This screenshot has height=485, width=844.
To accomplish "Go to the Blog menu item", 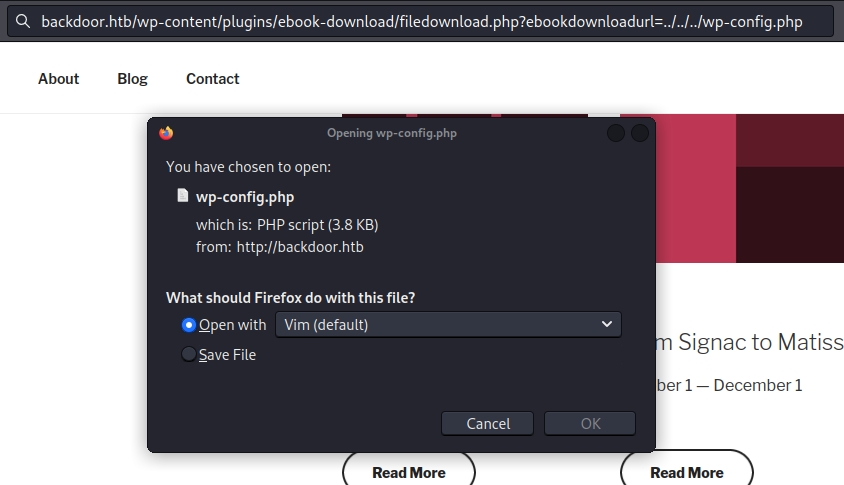I will pos(132,79).
